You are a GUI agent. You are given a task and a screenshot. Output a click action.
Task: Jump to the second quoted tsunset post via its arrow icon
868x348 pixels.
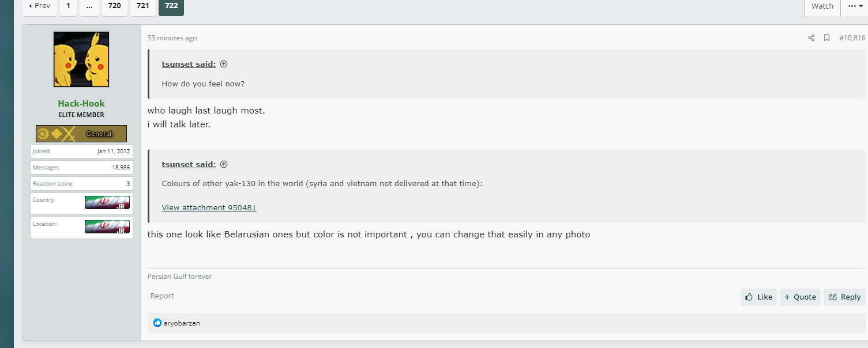(x=224, y=164)
